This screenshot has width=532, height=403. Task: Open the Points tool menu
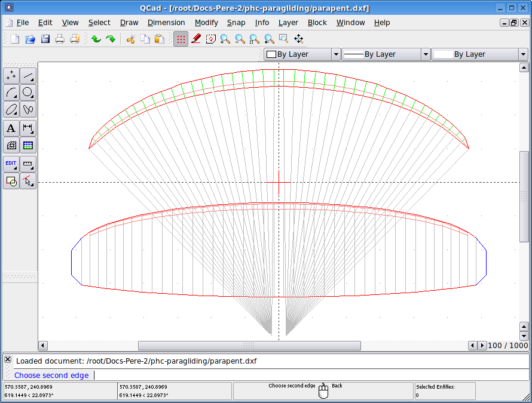(11, 76)
